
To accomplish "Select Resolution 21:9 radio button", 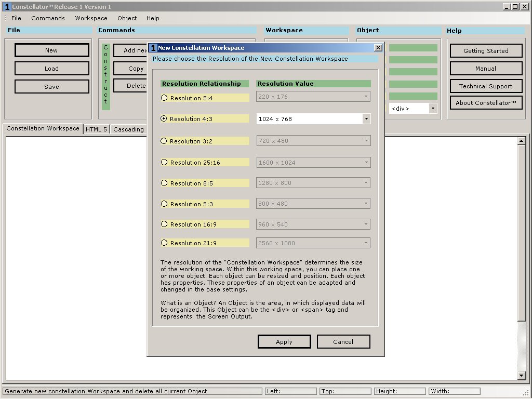I will click(x=164, y=243).
